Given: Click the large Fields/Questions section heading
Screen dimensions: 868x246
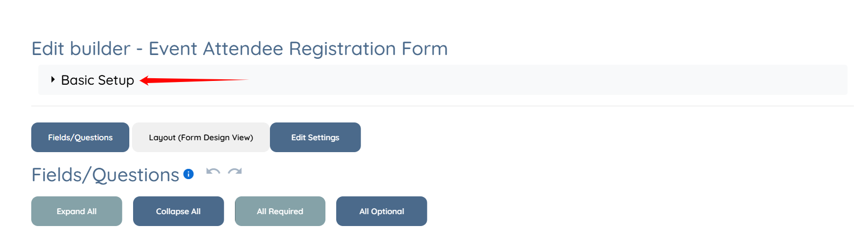Looking at the screenshot, I should pos(105,175).
